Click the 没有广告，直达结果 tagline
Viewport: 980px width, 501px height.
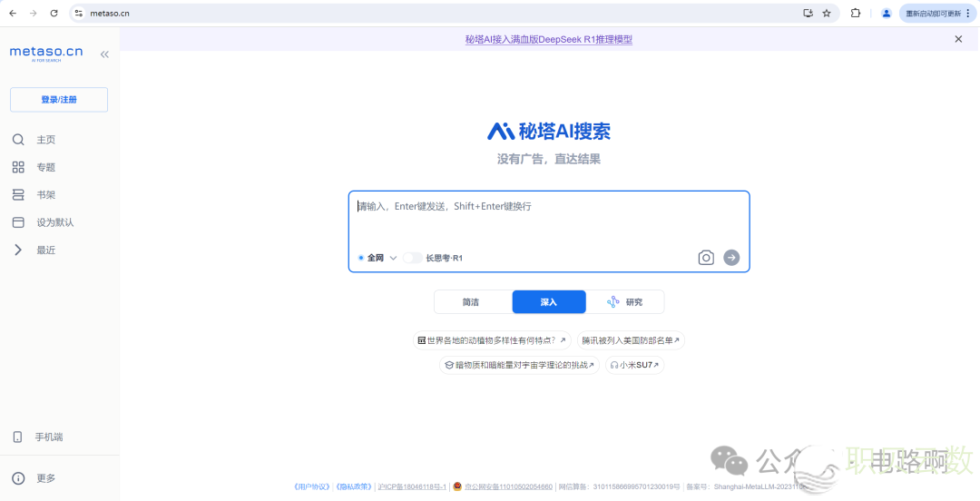[549, 159]
